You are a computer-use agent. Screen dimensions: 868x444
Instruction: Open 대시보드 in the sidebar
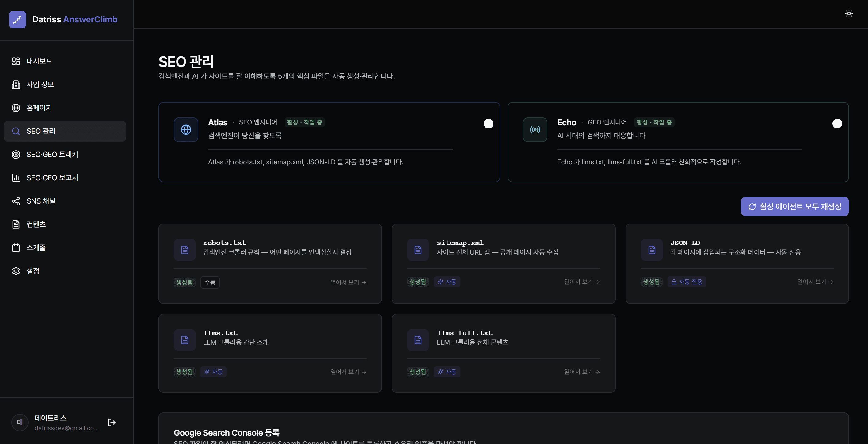tap(65, 61)
